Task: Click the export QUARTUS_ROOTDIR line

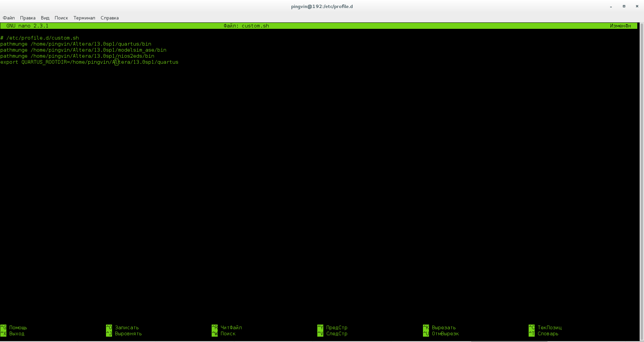Action: coord(89,62)
